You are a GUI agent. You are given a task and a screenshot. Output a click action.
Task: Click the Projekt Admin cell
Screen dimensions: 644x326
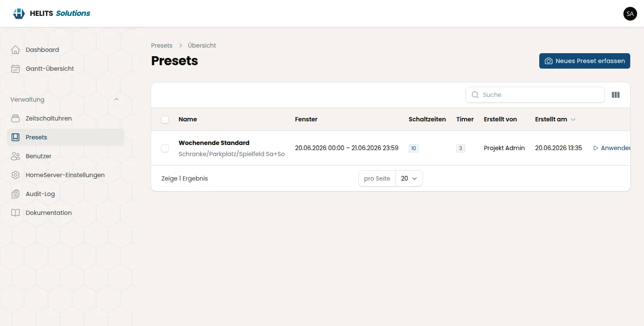504,148
